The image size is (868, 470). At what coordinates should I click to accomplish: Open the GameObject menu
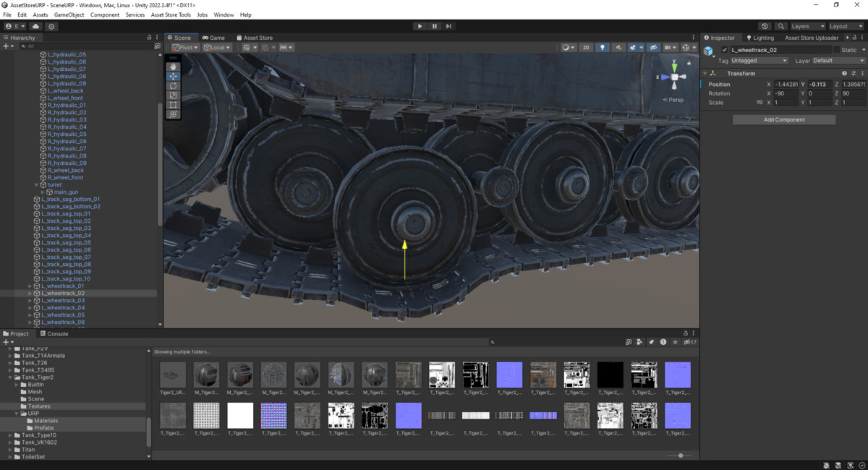pyautogui.click(x=69, y=14)
